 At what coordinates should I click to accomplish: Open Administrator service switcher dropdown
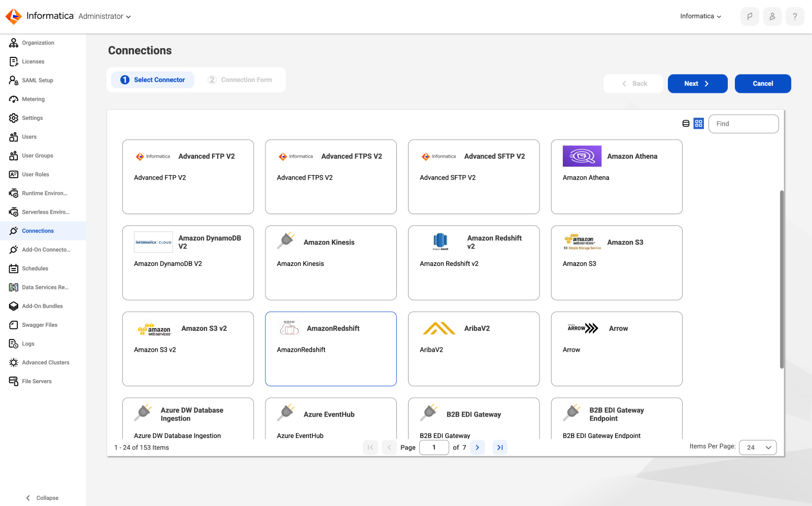tap(105, 16)
